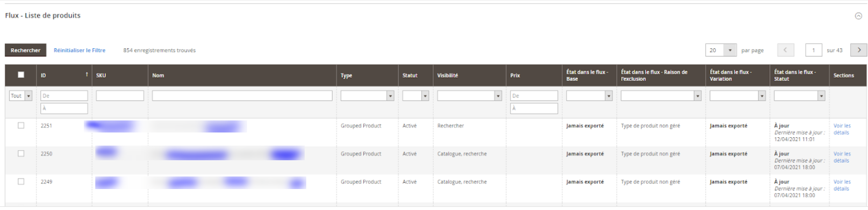Check the row for product 2249
This screenshot has height=210, width=868.
(x=21, y=182)
